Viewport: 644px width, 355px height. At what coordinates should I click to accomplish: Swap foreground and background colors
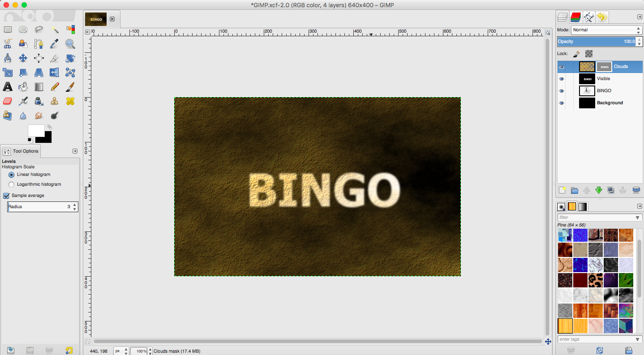click(49, 127)
